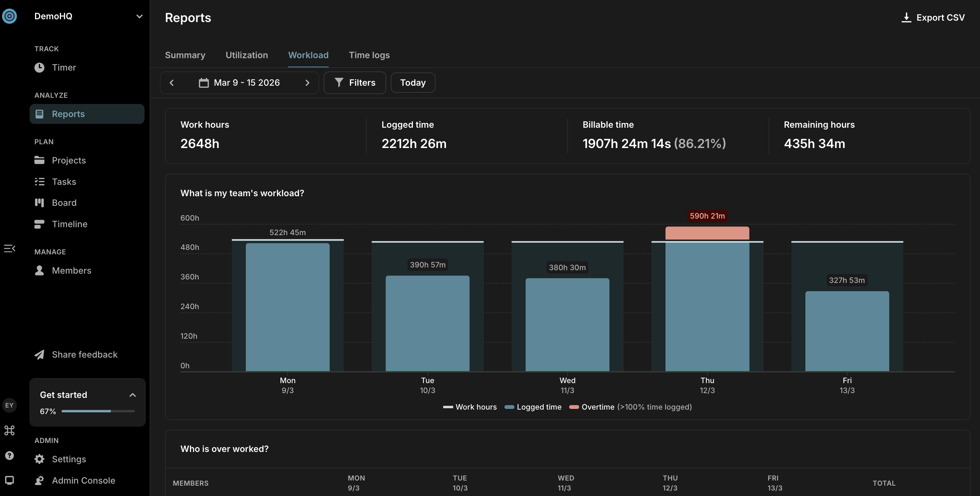Collapse the Get started panel

(132, 395)
